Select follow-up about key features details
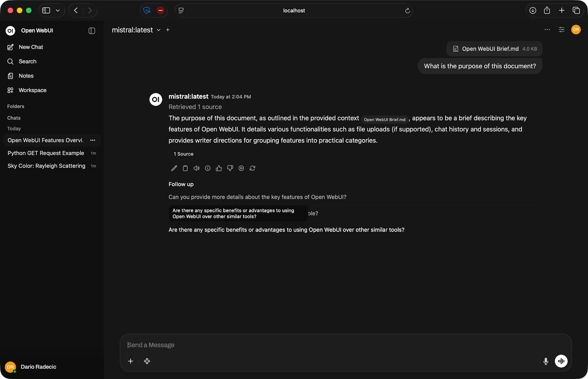Screen dimensions: 588x379 pyautogui.click(x=257, y=197)
